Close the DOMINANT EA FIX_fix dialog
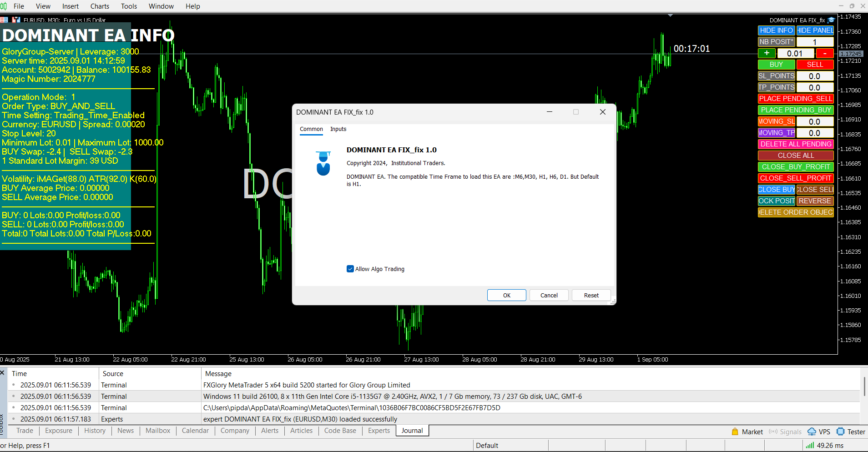Screen dimensions: 868x452 (x=603, y=112)
